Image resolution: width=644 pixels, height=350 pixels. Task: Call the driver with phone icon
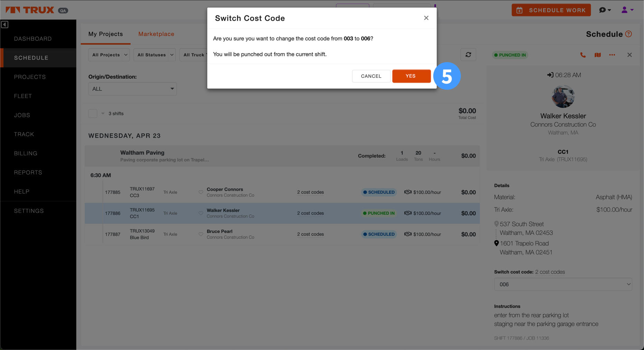pyautogui.click(x=583, y=55)
